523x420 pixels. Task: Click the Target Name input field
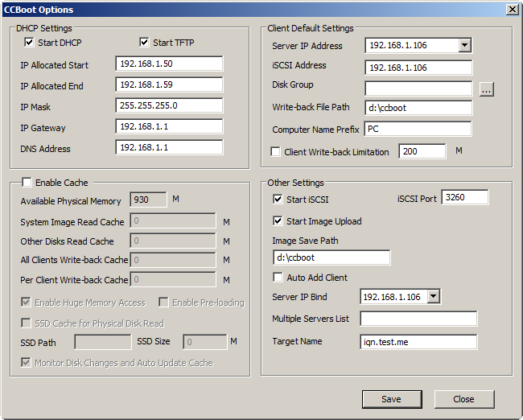click(418, 342)
